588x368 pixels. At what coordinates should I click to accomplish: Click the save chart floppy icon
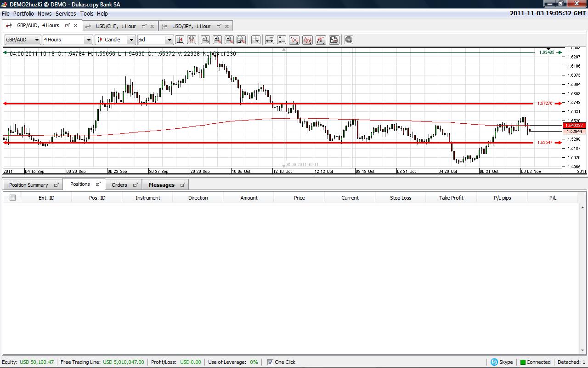point(334,40)
